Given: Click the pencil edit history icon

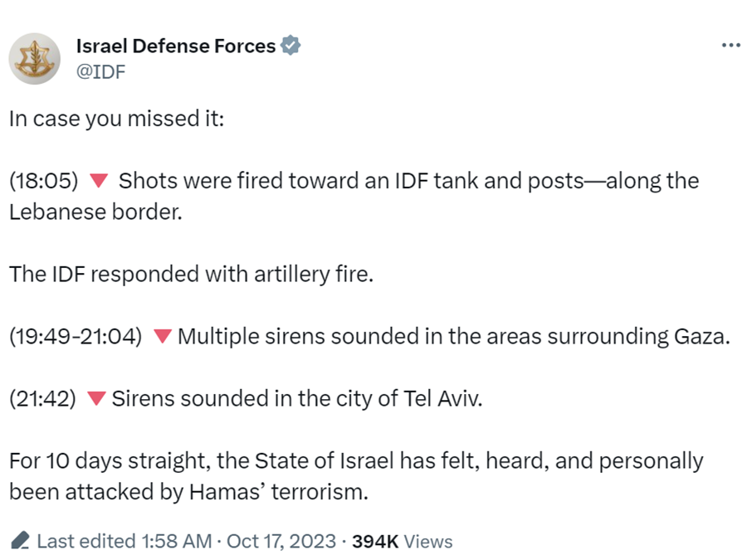Looking at the screenshot, I should coord(20,540).
